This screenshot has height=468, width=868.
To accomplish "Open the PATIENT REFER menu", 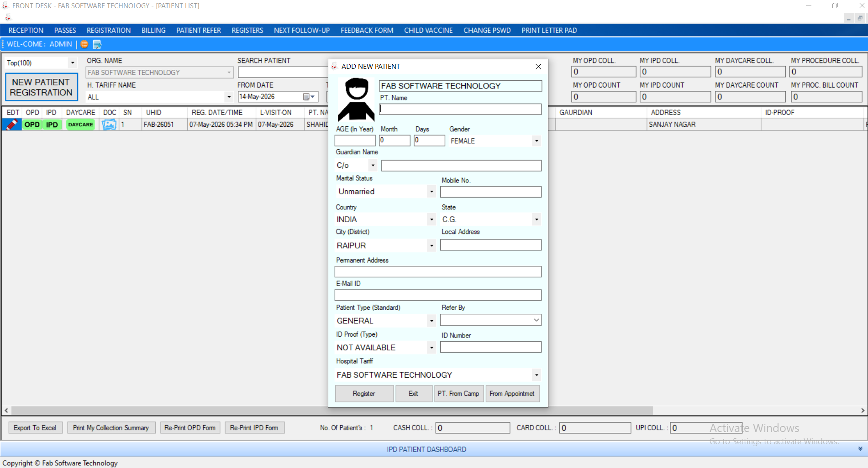I will (x=199, y=31).
